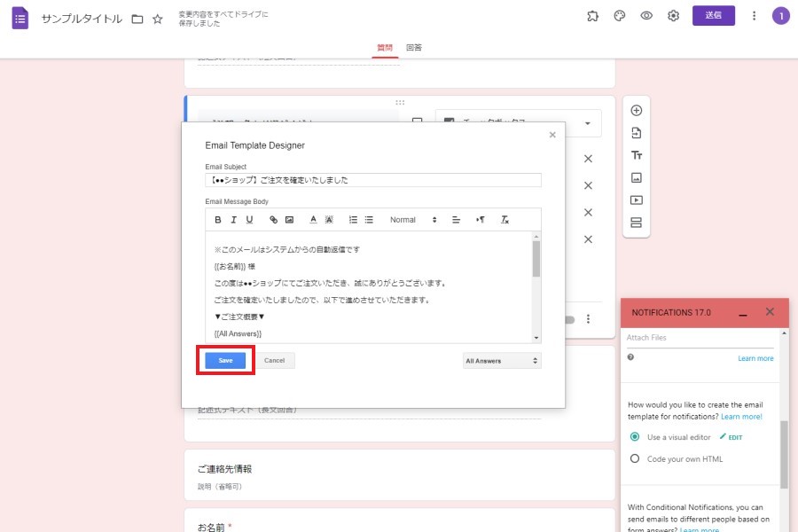Open the question type dropdown arrow
Screen dimensions: 798x532
pos(587,123)
